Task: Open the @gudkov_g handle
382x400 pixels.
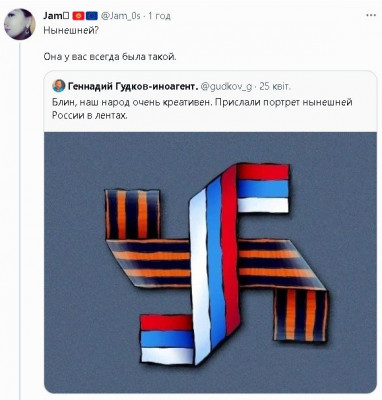Action: click(227, 87)
